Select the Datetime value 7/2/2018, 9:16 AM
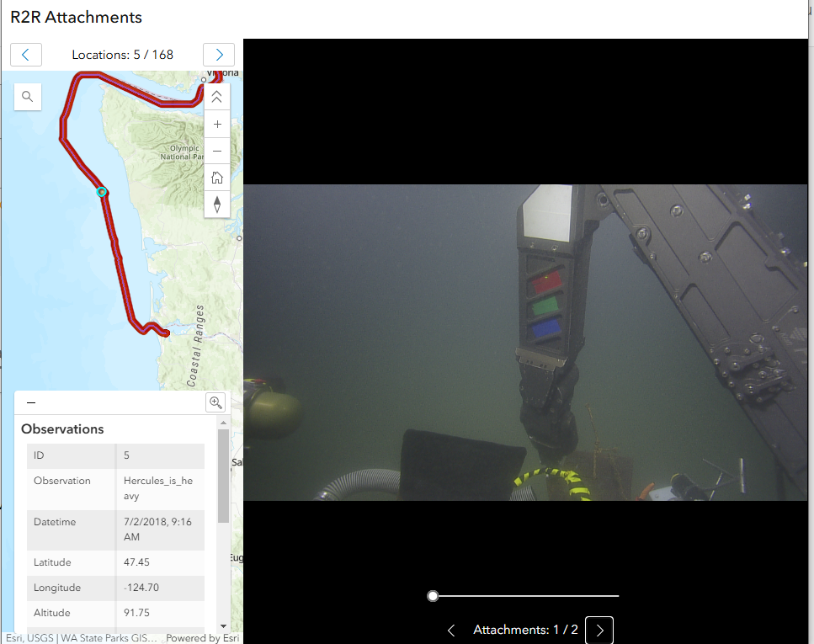Image resolution: width=814 pixels, height=644 pixels. 157,530
